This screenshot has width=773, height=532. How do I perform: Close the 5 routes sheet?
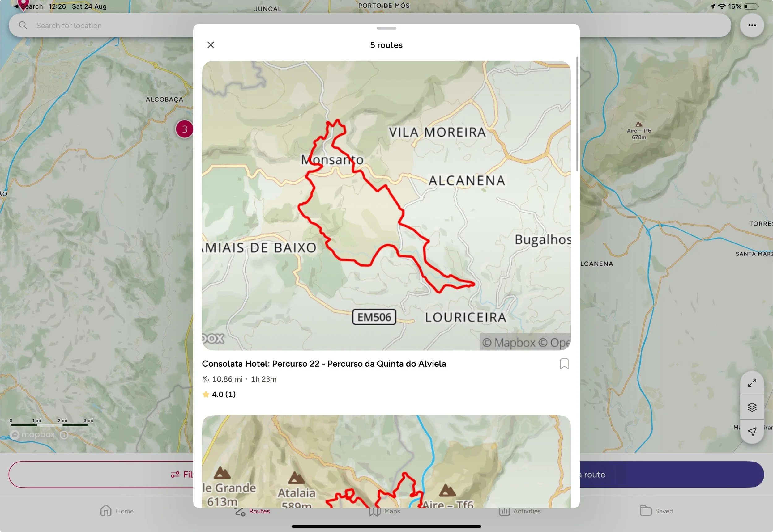(x=211, y=45)
